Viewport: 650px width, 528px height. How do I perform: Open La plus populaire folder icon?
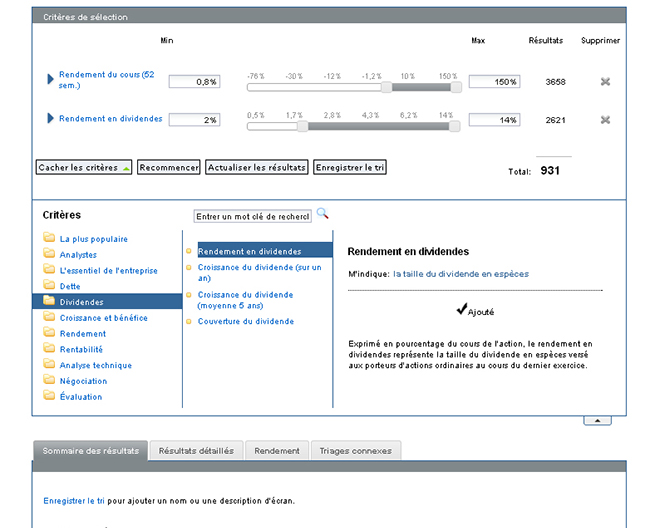pyautogui.click(x=49, y=237)
